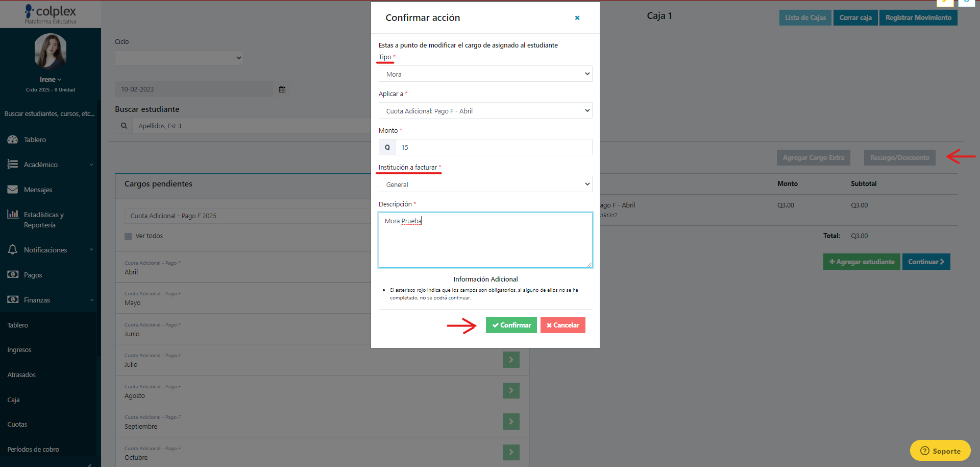980x467 pixels.
Task: Click the Buscar estudiante search field
Action: [x=252, y=126]
